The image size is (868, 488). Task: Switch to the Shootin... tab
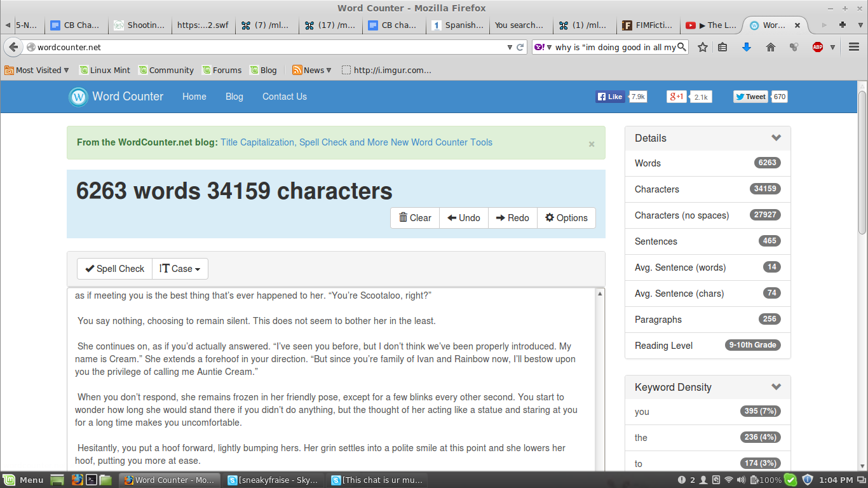[x=140, y=25]
